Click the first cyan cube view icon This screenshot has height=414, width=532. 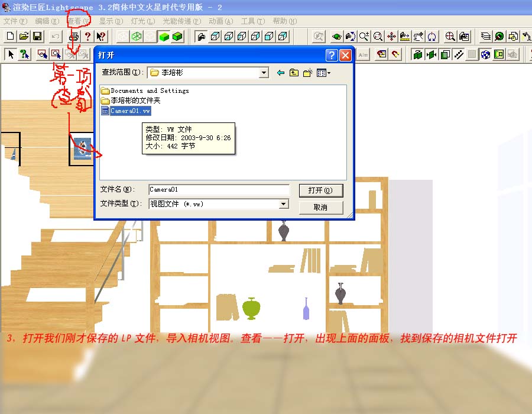215,36
